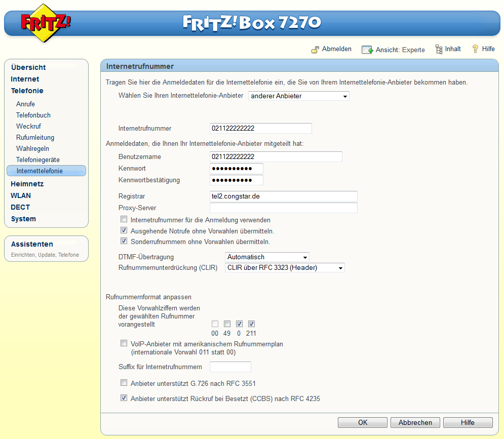Enable G.726 nach RFC 3551 checkbox
Viewport: 504px width, 439px height.
[124, 382]
